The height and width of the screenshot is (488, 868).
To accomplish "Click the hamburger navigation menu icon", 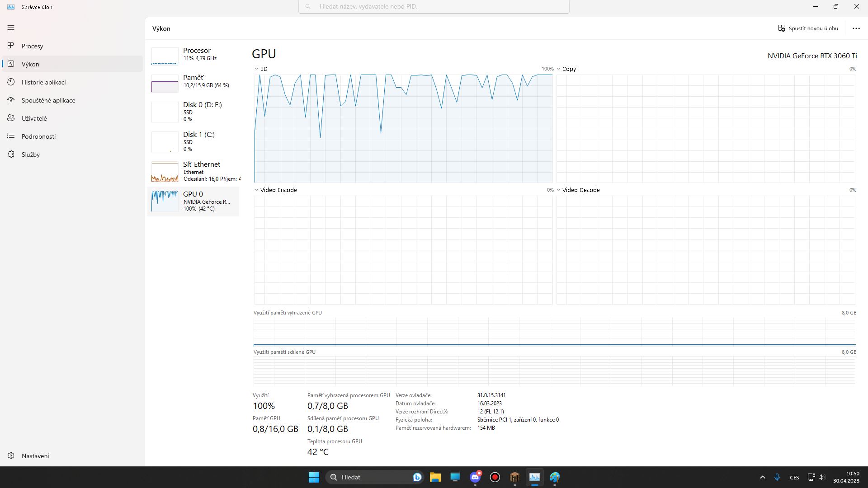I will tap(11, 28).
